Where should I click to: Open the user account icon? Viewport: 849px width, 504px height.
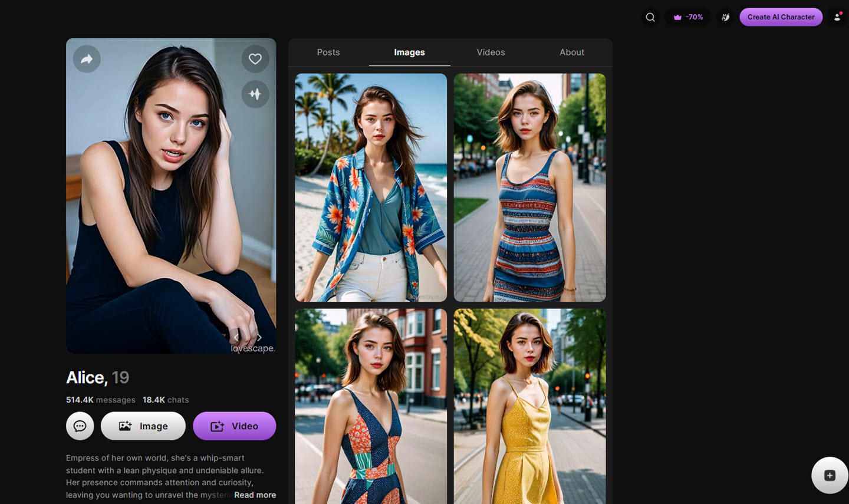pyautogui.click(x=837, y=17)
